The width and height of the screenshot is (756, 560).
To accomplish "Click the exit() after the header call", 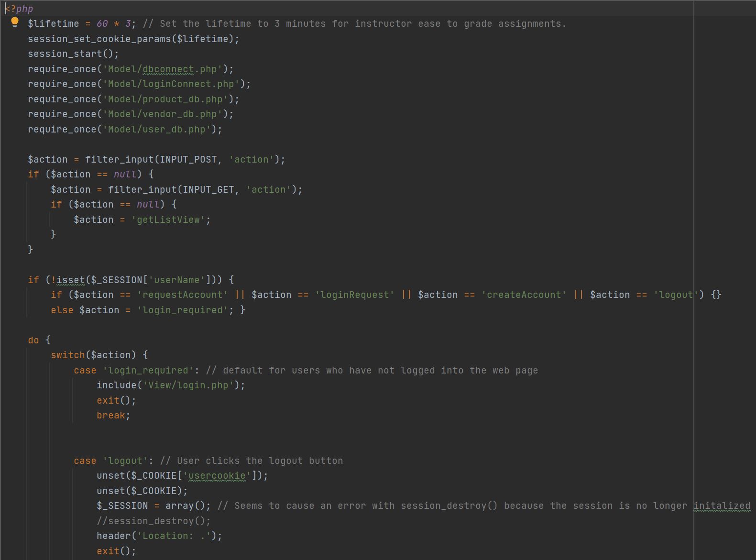I will (116, 551).
